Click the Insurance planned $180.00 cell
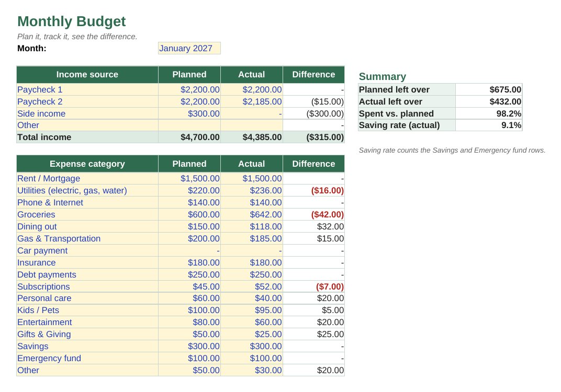Image resolution: width=561 pixels, height=392 pixels. [189, 263]
